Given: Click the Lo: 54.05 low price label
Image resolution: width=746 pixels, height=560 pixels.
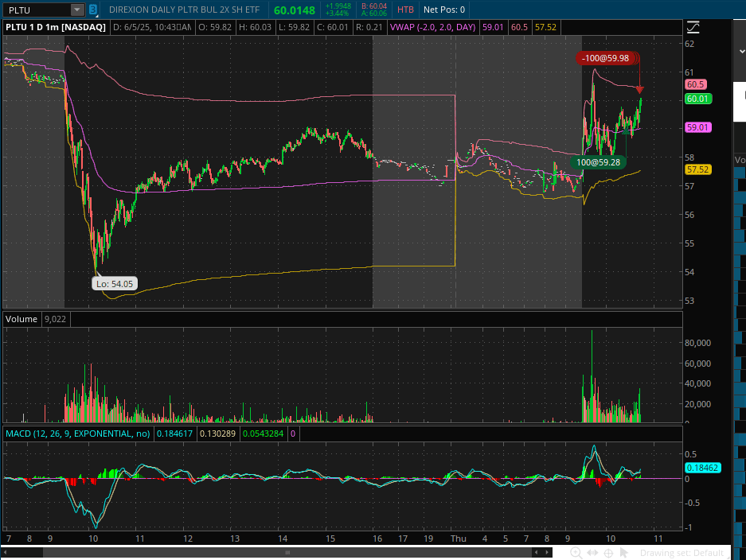Looking at the screenshot, I should tap(115, 284).
